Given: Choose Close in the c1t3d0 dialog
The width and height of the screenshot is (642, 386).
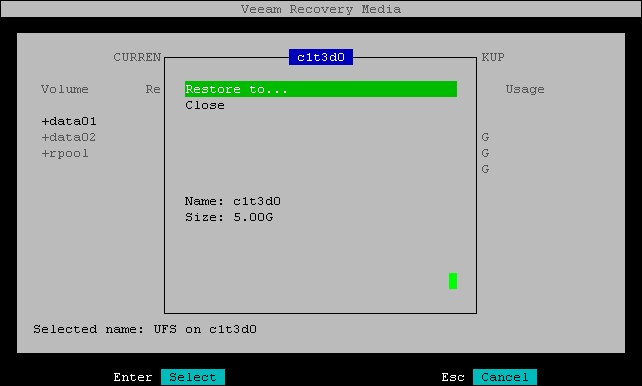Looking at the screenshot, I should click(x=205, y=105).
